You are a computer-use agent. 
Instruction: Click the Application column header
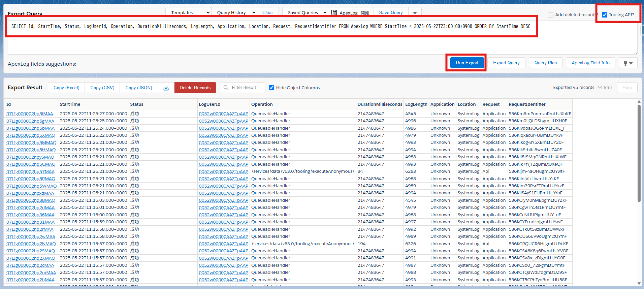(443, 104)
